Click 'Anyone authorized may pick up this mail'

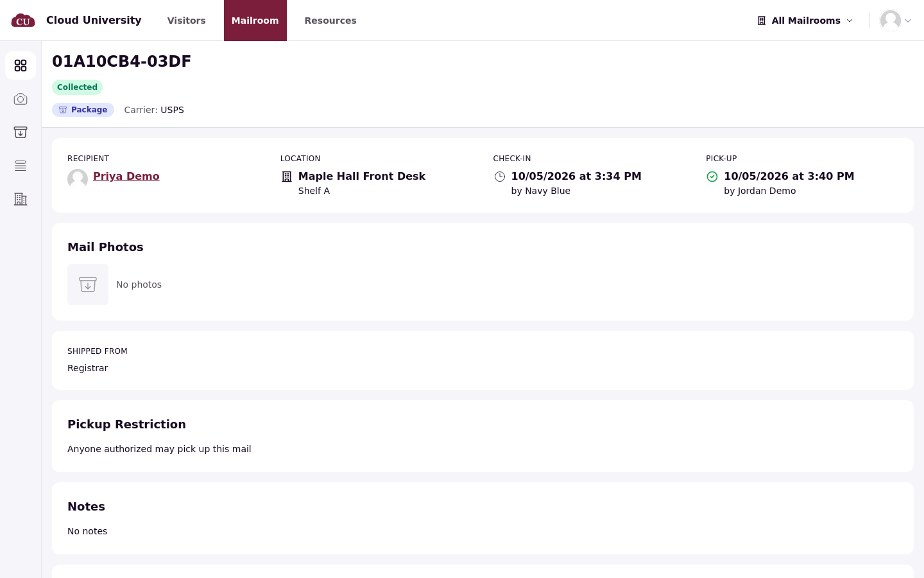[159, 449]
